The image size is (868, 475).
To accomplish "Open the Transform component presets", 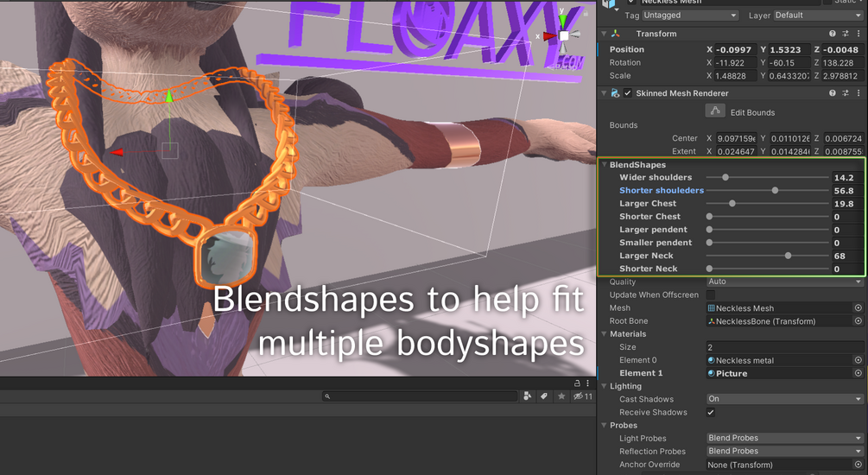I will 846,34.
